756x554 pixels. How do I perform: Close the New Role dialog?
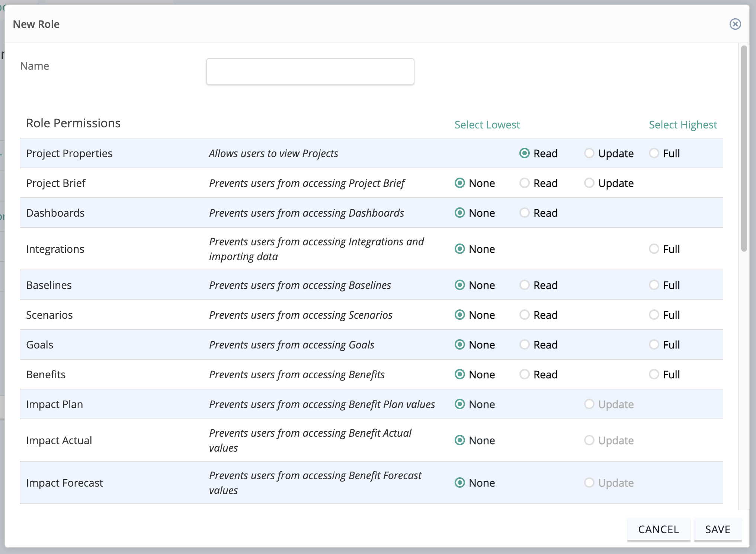(x=735, y=24)
